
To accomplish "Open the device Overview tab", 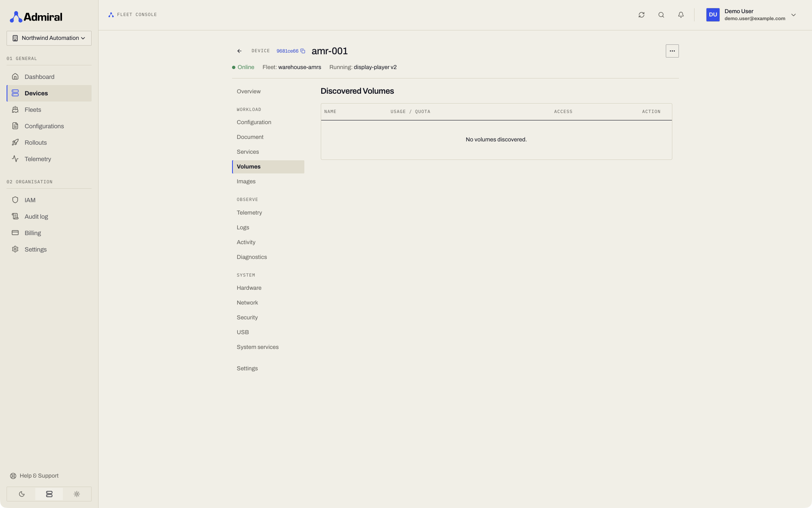I will [x=268, y=92].
